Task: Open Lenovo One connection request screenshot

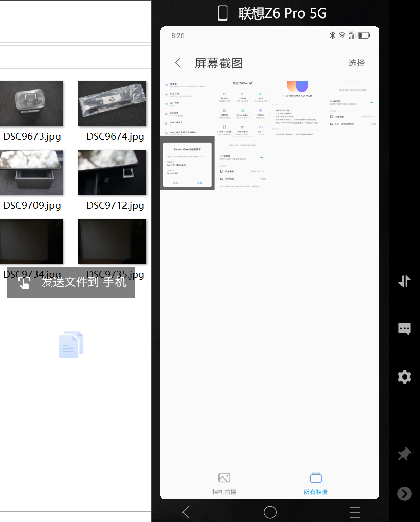Action: pyautogui.click(x=188, y=163)
